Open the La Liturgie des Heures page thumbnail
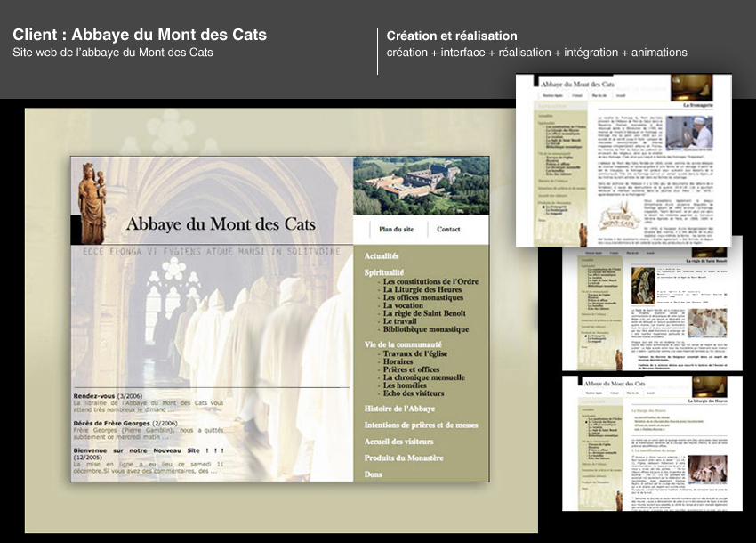This screenshot has height=543, width=756. click(652, 443)
